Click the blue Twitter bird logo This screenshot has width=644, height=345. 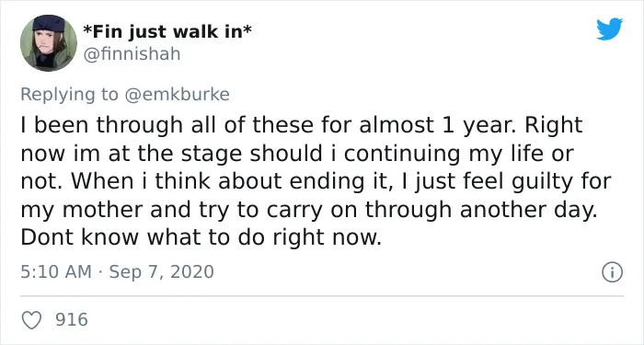pos(609,29)
